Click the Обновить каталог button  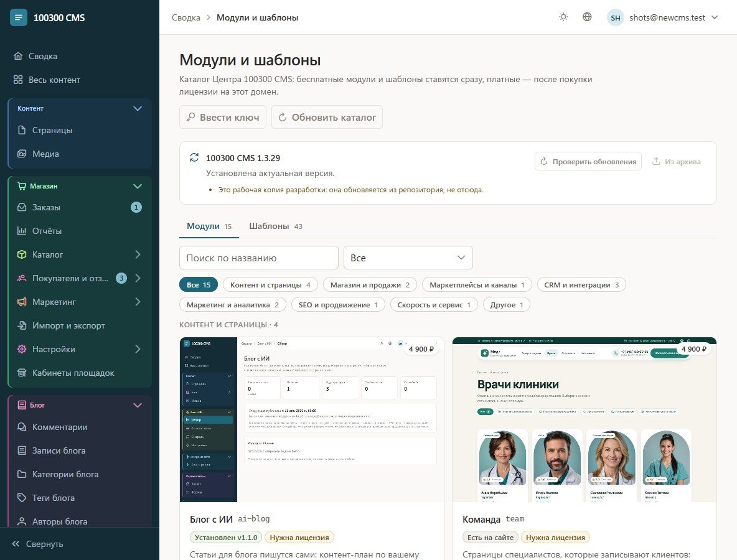pyautogui.click(x=327, y=117)
